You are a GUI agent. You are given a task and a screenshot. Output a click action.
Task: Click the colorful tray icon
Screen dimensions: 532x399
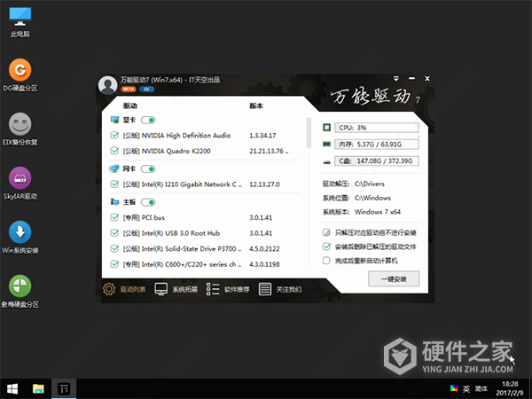click(x=454, y=388)
